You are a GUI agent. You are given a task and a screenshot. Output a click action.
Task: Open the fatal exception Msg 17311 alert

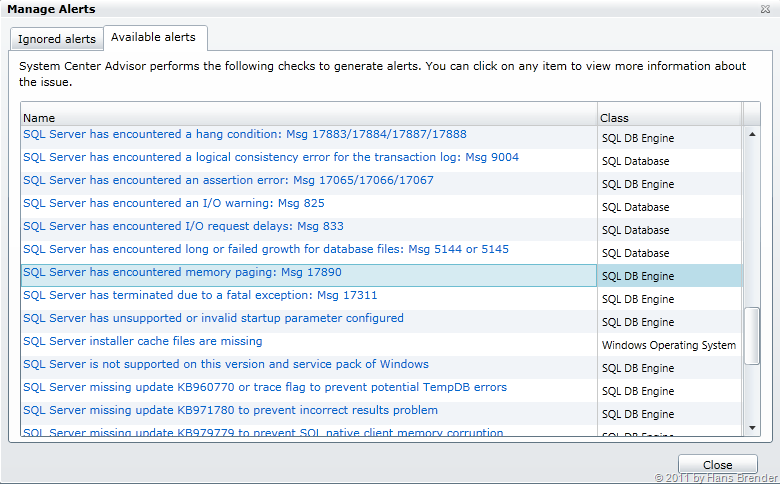point(200,295)
